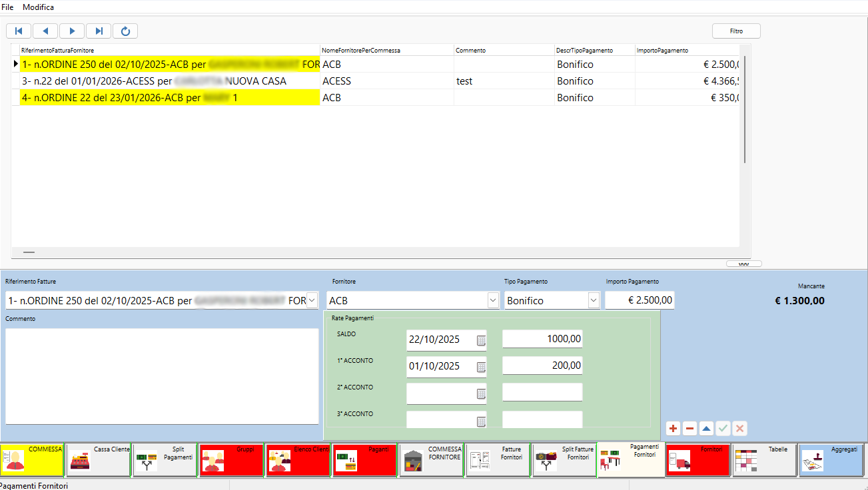Viewport: 868px width, 490px height.
Task: Cancel edit with red X icon
Action: (x=739, y=429)
